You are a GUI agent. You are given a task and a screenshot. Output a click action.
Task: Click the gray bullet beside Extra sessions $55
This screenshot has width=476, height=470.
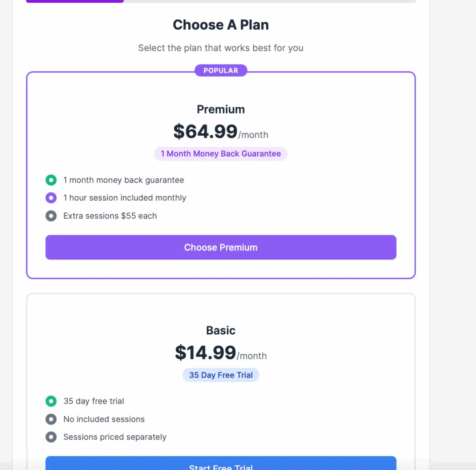click(x=51, y=216)
